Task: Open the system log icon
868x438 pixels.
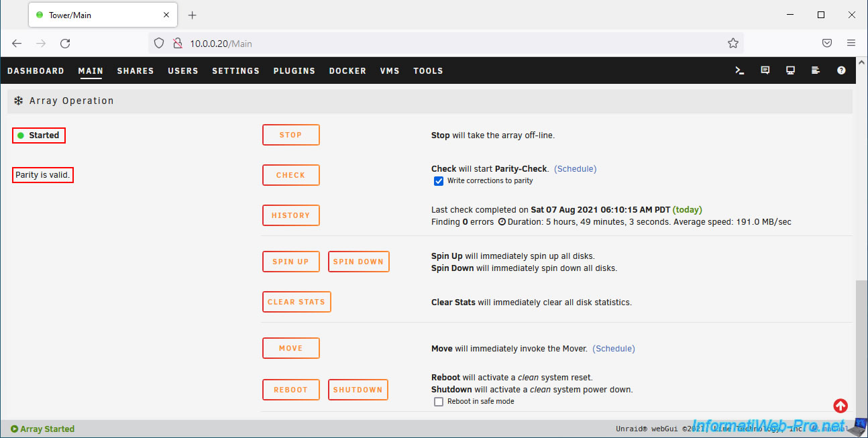Action: pos(816,70)
